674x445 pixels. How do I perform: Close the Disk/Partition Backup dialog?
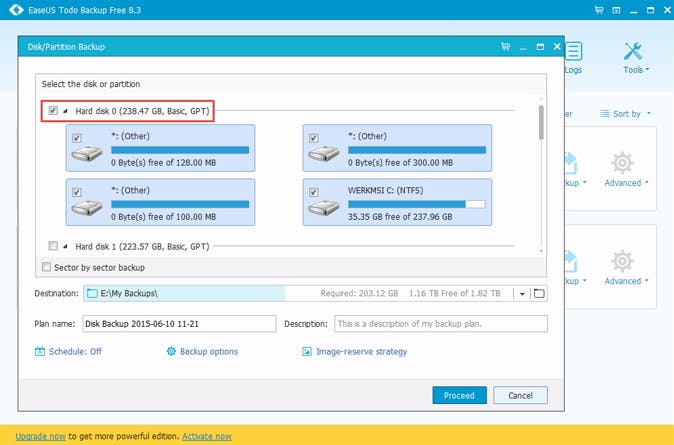click(557, 46)
